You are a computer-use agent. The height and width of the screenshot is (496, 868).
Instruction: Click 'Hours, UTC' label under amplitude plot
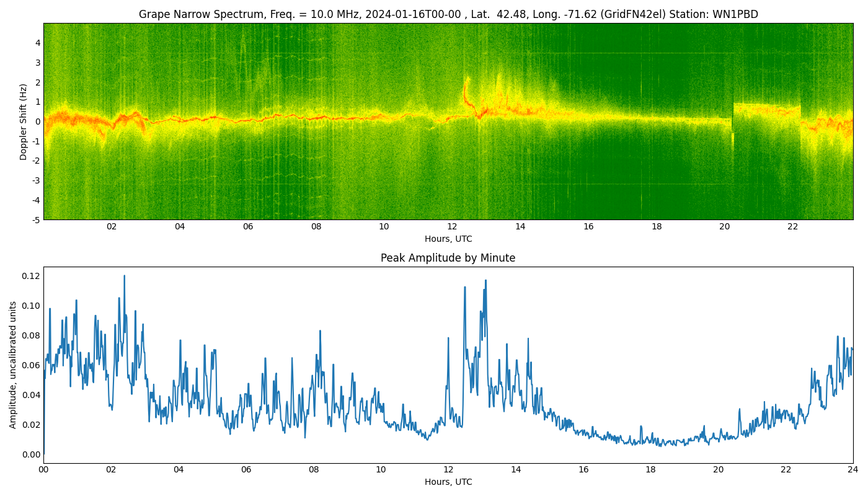click(448, 482)
